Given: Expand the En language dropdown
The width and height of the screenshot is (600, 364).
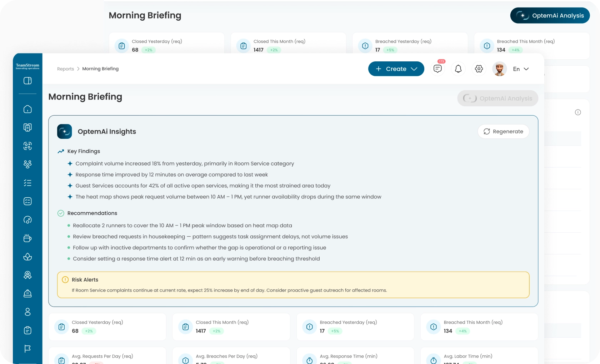Looking at the screenshot, I should coord(521,69).
